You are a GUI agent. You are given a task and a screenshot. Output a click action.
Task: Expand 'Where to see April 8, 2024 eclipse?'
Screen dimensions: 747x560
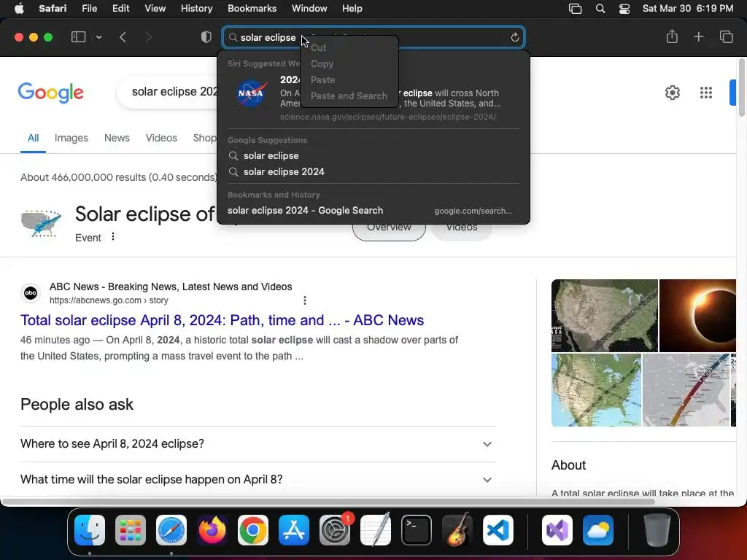coord(258,444)
